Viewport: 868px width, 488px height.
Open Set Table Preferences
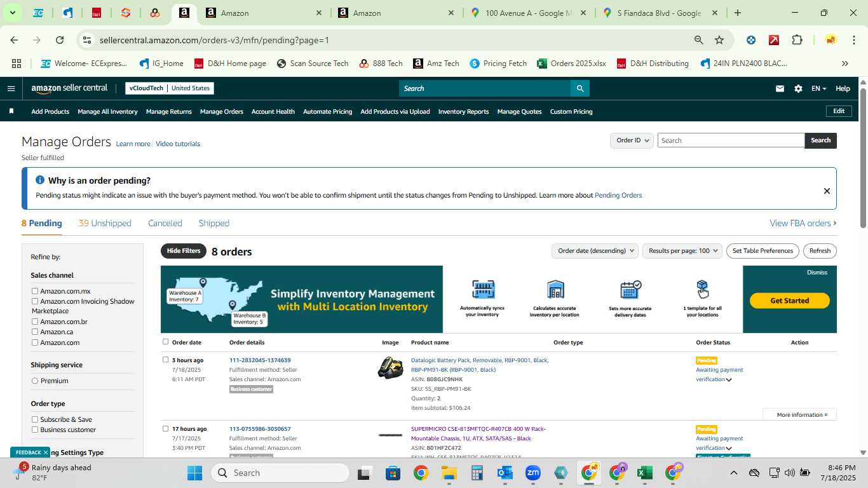coord(763,251)
